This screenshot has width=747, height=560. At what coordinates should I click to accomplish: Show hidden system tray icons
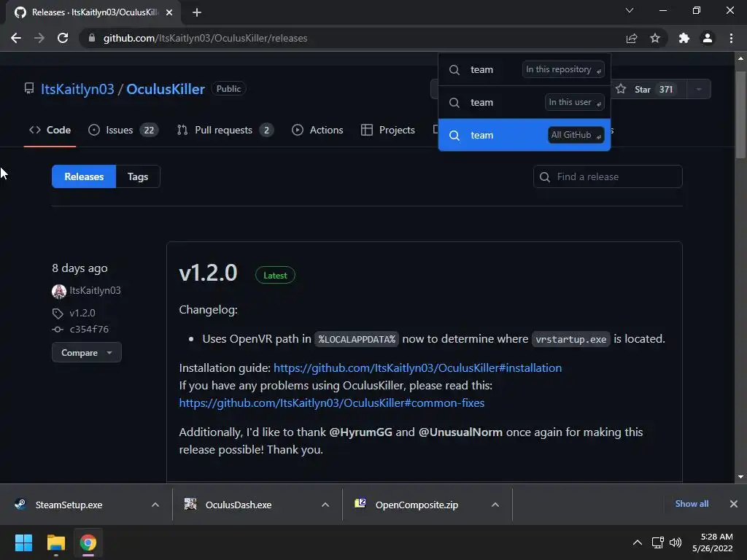point(638,542)
